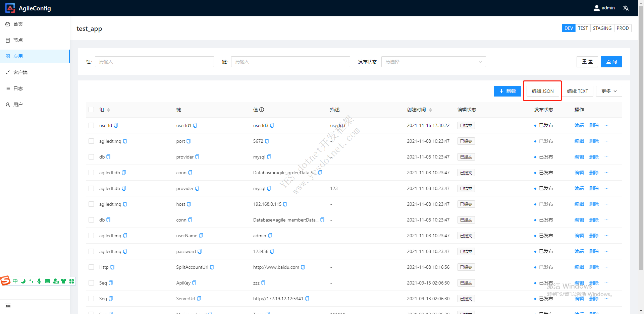
Task: Toggle select-all checkbox in table header
Action: [x=91, y=110]
